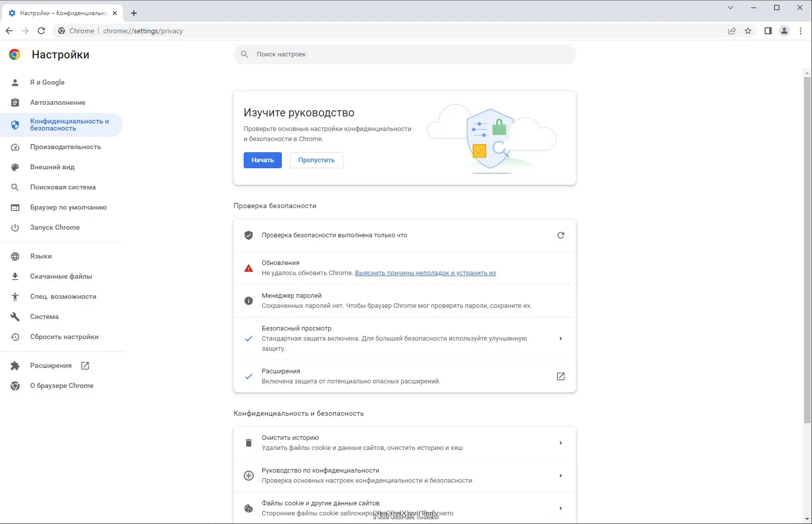
Task: Click the Поиск настроек search field
Action: (404, 54)
